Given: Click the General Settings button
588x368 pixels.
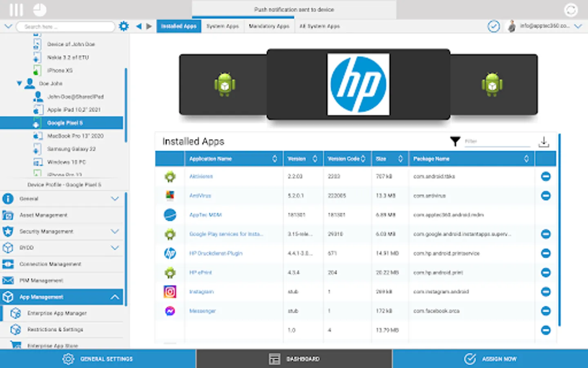Looking at the screenshot, I should pos(98,359).
